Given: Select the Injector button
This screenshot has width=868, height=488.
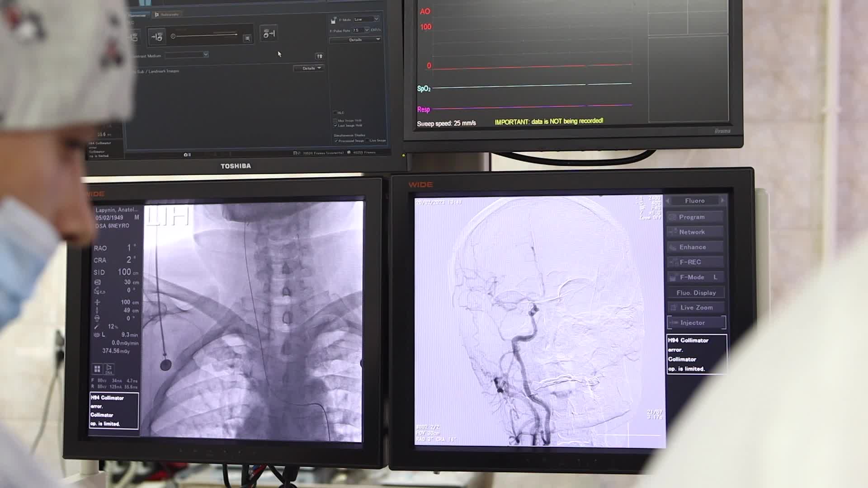Looking at the screenshot, I should (696, 323).
